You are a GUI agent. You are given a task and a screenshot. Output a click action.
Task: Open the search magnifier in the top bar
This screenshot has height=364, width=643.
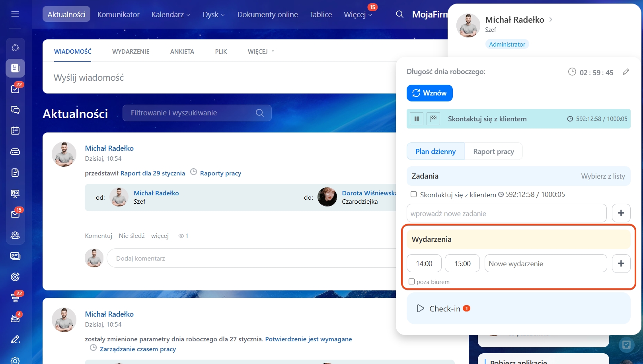[399, 14]
